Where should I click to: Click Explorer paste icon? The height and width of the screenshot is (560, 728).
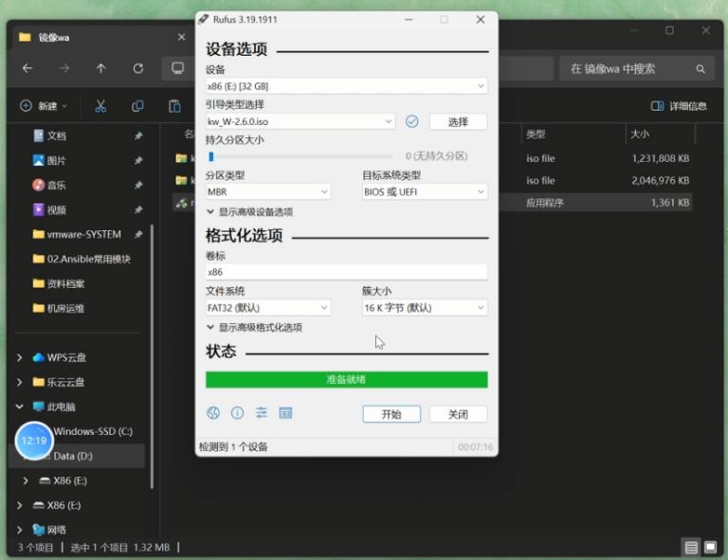[x=174, y=106]
